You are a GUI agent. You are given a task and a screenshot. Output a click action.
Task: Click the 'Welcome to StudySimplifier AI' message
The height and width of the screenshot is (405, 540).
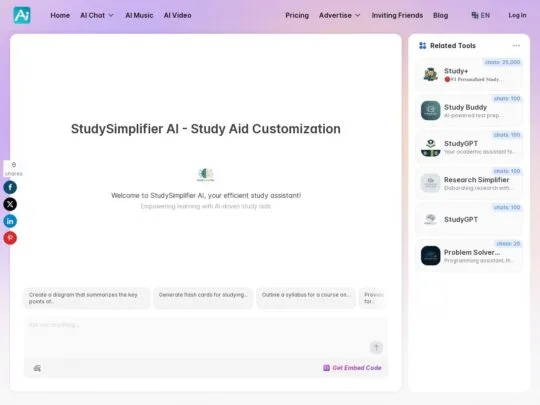(206, 195)
